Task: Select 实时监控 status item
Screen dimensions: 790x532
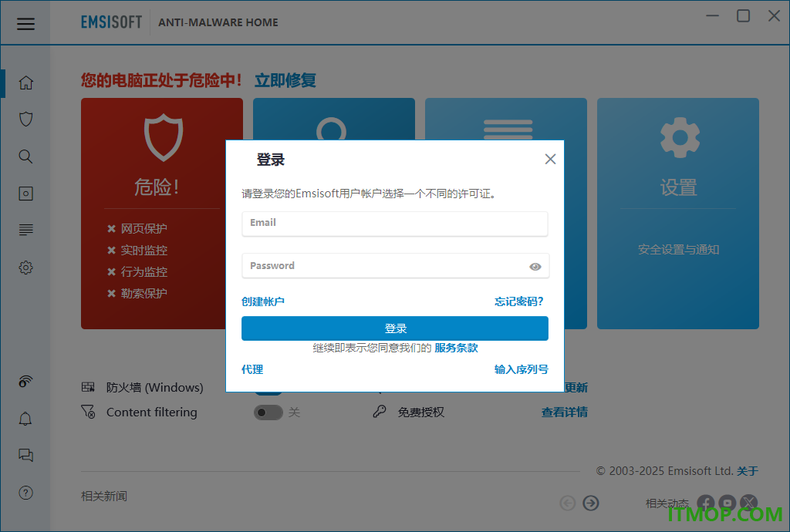Action: pyautogui.click(x=137, y=251)
